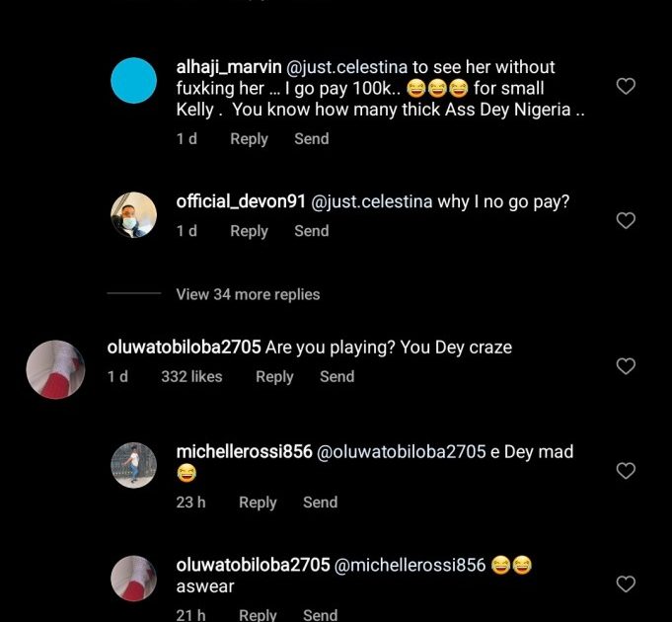The height and width of the screenshot is (622, 672).
Task: Expand "View 34 more replies"
Action: (248, 294)
